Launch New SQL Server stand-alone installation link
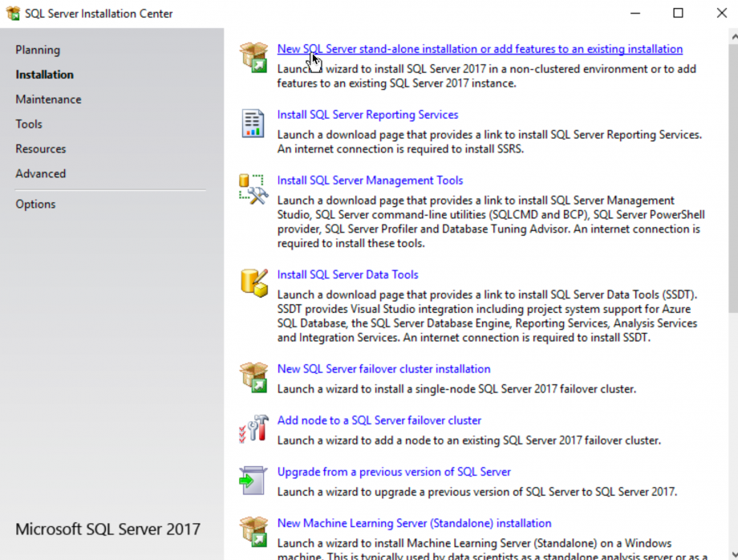Screen dimensions: 738x560 click(480, 49)
